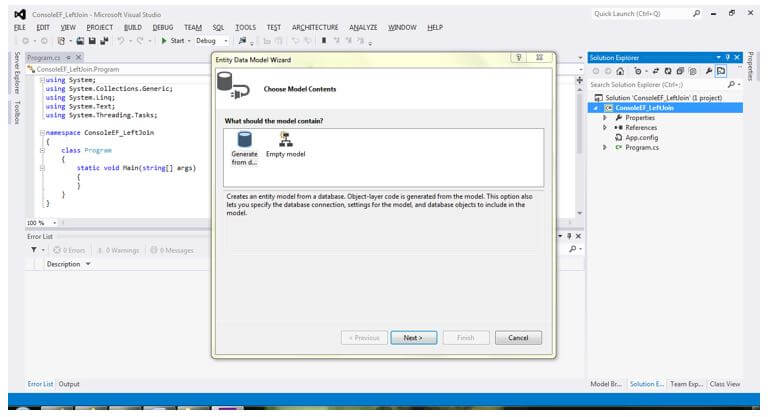Open the TOOLS menu
775x417 pixels.
tap(245, 28)
